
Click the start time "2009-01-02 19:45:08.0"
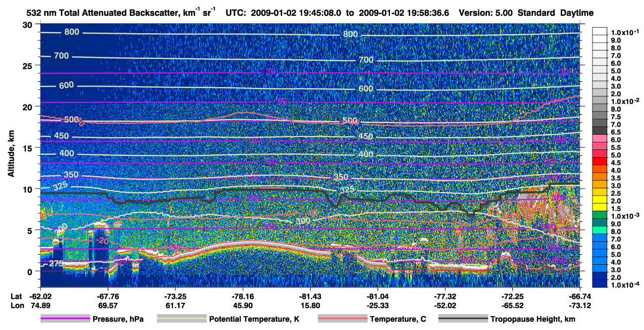click(296, 13)
